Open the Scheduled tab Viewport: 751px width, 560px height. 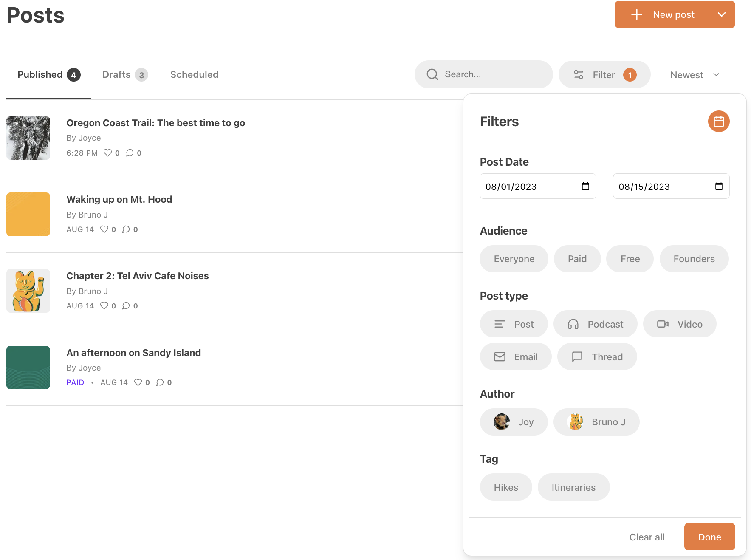(x=194, y=74)
